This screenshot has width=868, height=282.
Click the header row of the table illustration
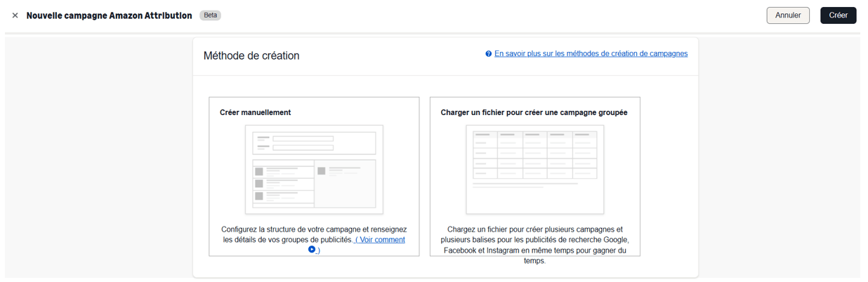point(534,135)
